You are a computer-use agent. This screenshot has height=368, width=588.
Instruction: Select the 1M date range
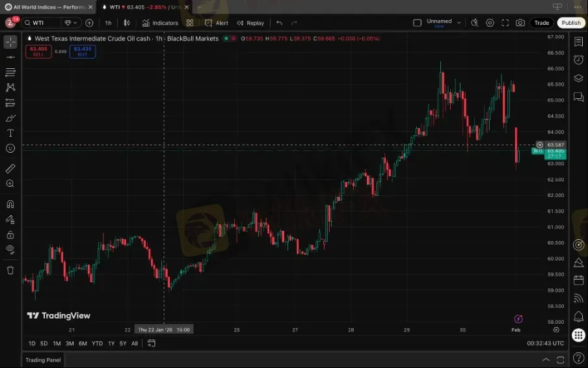(x=57, y=343)
